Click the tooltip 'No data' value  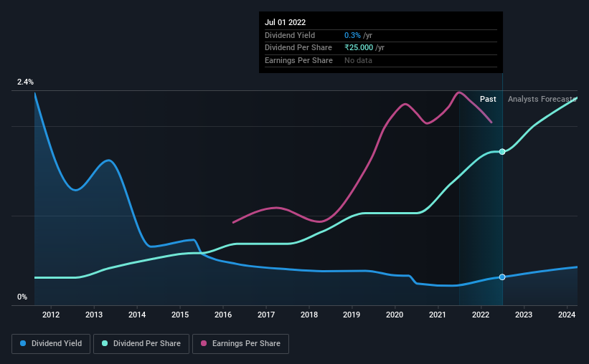(x=359, y=60)
